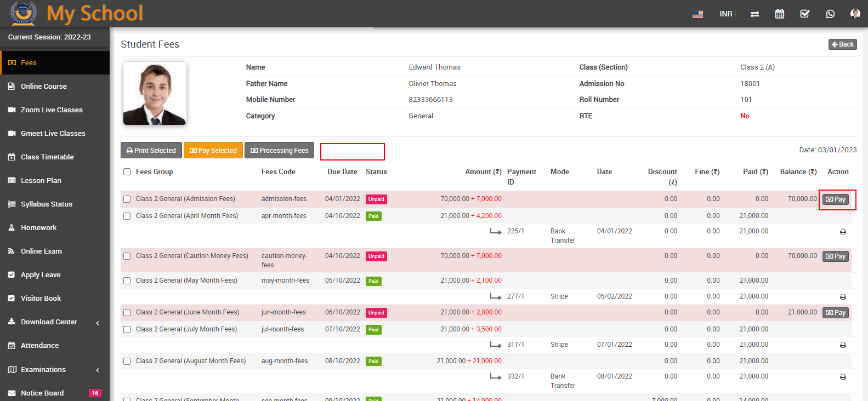Image resolution: width=868 pixels, height=401 pixels.
Task: Go to Class Timetable in sidebar
Action: [47, 157]
